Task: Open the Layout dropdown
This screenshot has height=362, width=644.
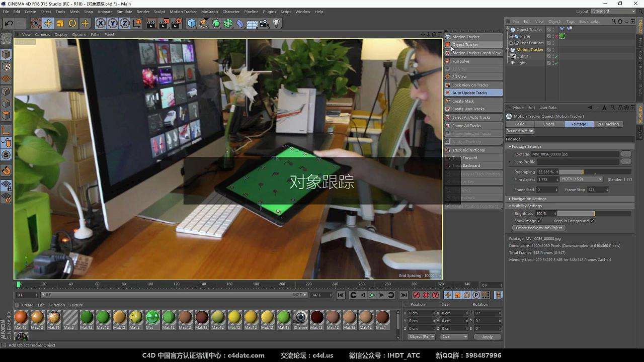Action: tap(613, 12)
